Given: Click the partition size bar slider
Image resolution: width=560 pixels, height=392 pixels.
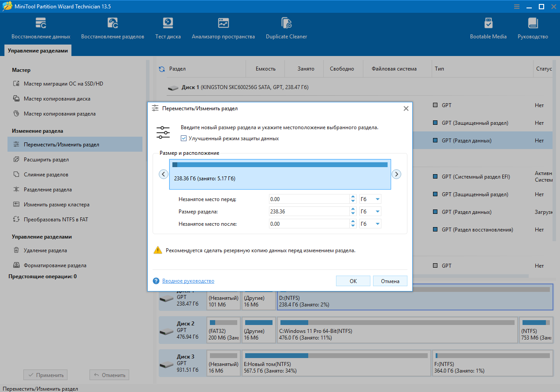Looking at the screenshot, I should coord(280,174).
